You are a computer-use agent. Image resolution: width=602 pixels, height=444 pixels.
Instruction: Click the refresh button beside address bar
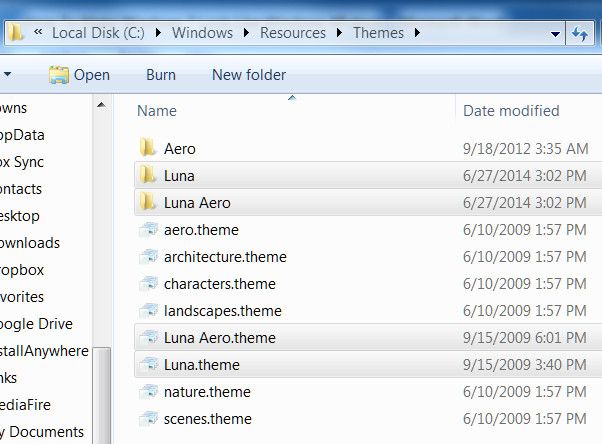coord(579,33)
